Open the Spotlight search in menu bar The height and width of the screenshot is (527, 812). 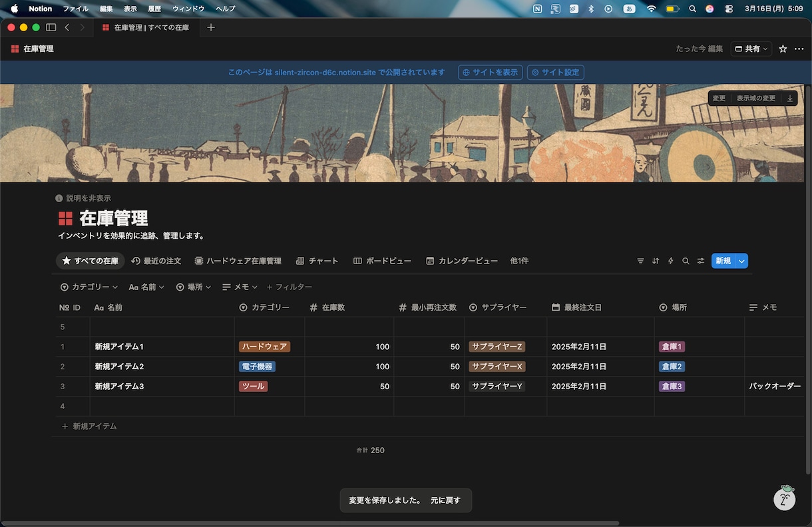coord(692,9)
